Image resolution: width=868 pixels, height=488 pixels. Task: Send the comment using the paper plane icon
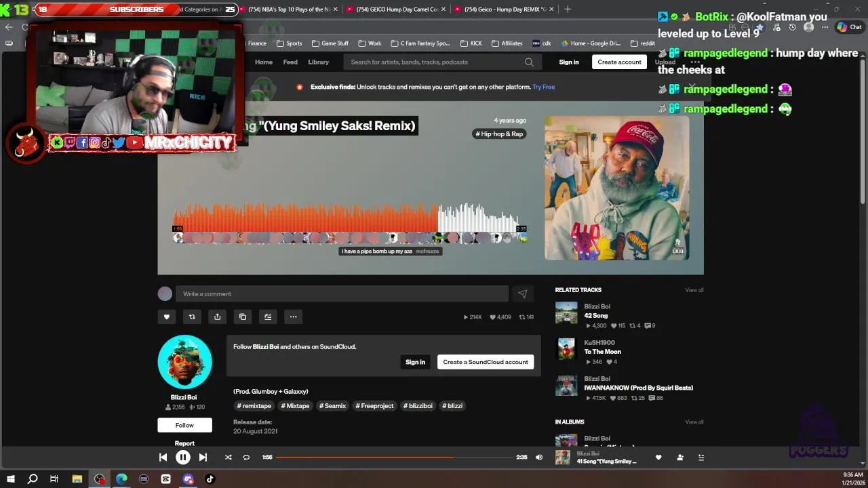[x=522, y=294]
